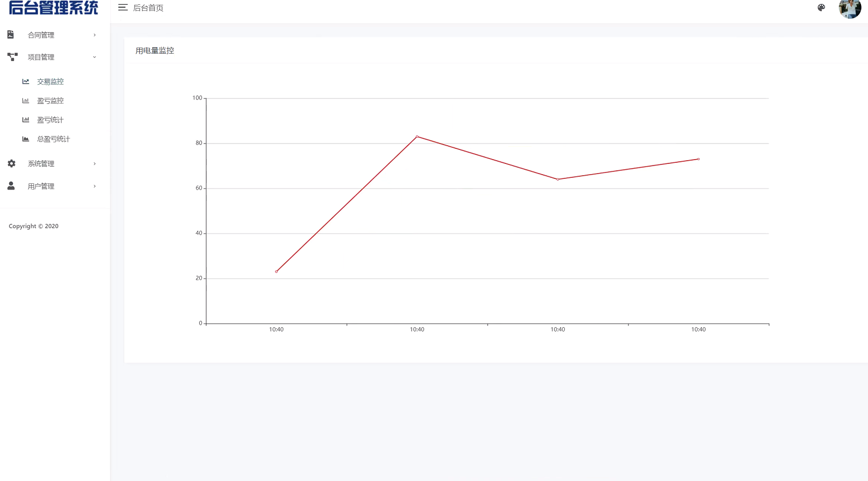Image resolution: width=868 pixels, height=481 pixels.
Task: Open the 盈亏监控 menu item
Action: (x=50, y=101)
